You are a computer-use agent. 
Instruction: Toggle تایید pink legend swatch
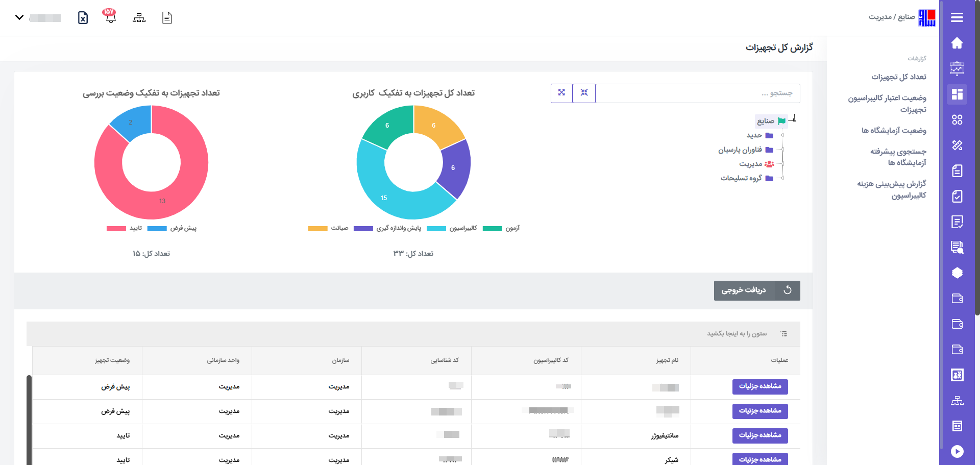(x=116, y=229)
